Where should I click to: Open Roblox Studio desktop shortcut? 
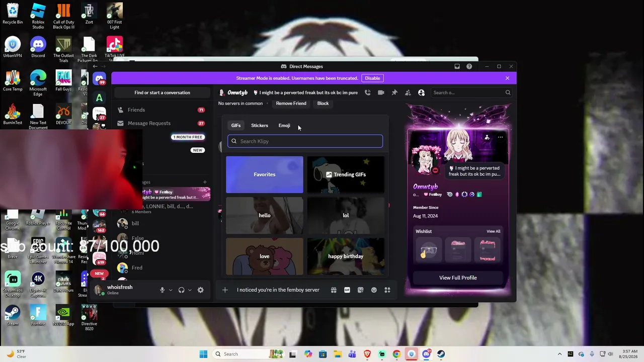pos(38,16)
